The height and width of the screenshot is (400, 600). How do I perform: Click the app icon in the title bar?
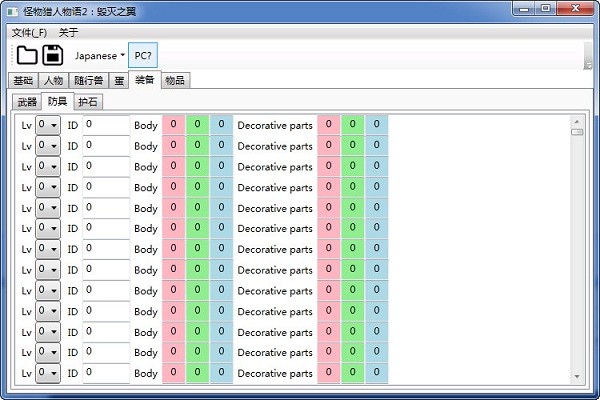click(11, 9)
